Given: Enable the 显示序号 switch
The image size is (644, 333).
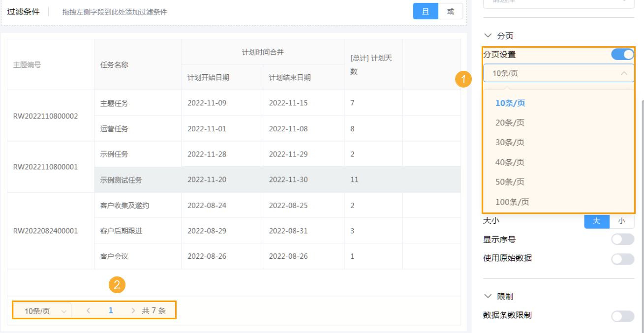Looking at the screenshot, I should pyautogui.click(x=622, y=240).
